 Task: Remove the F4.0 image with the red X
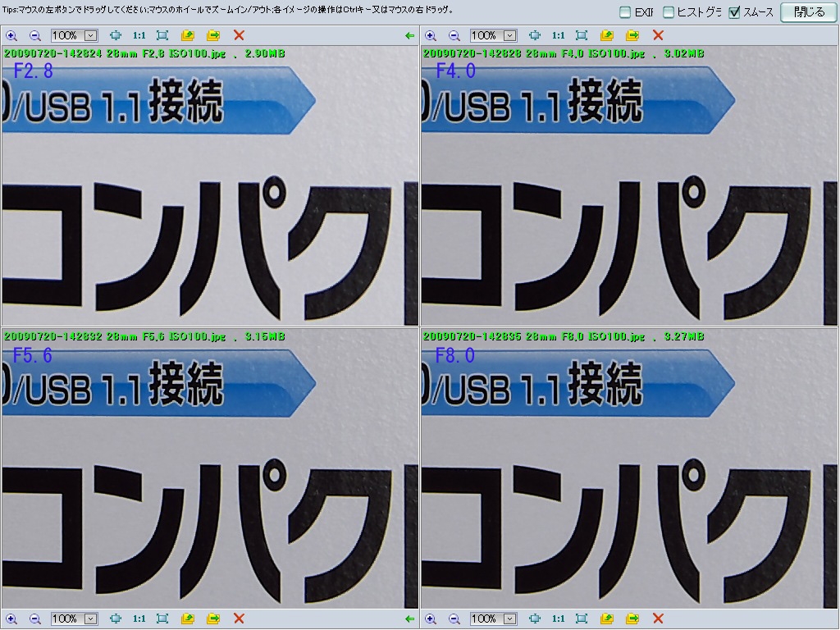658,35
